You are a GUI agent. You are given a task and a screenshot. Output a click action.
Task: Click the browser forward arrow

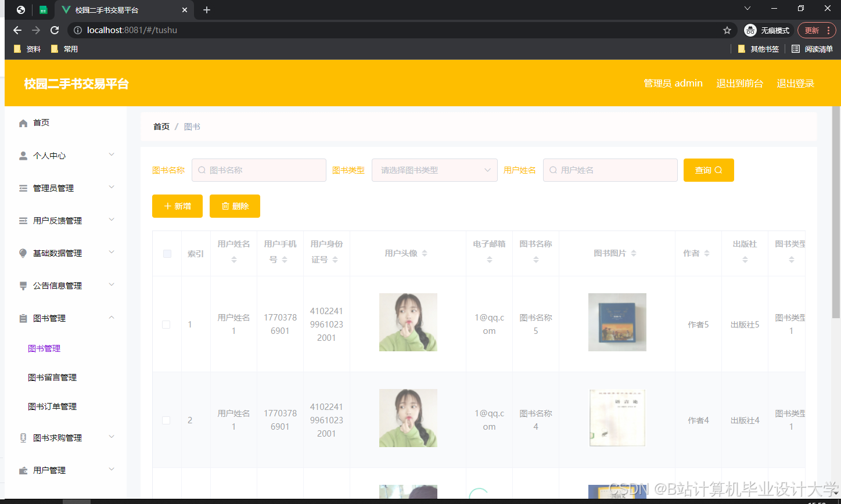(36, 30)
